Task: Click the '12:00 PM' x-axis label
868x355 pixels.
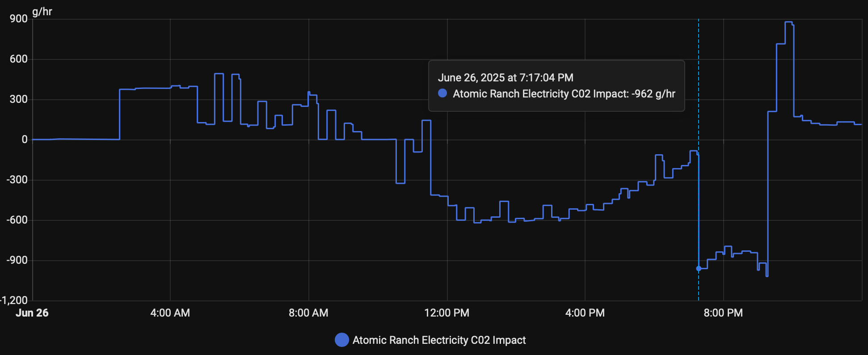Action: coord(447,313)
